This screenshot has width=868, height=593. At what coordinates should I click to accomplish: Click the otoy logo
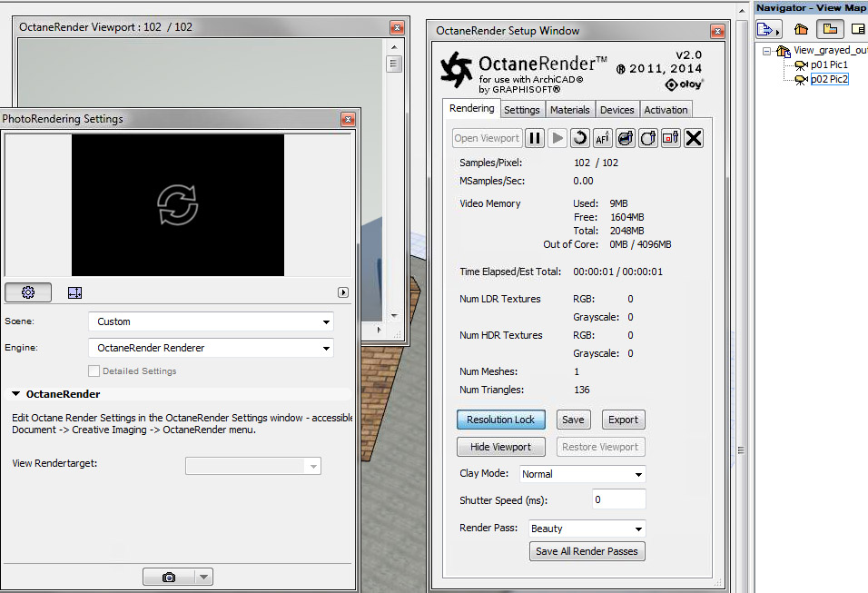pyautogui.click(x=685, y=84)
